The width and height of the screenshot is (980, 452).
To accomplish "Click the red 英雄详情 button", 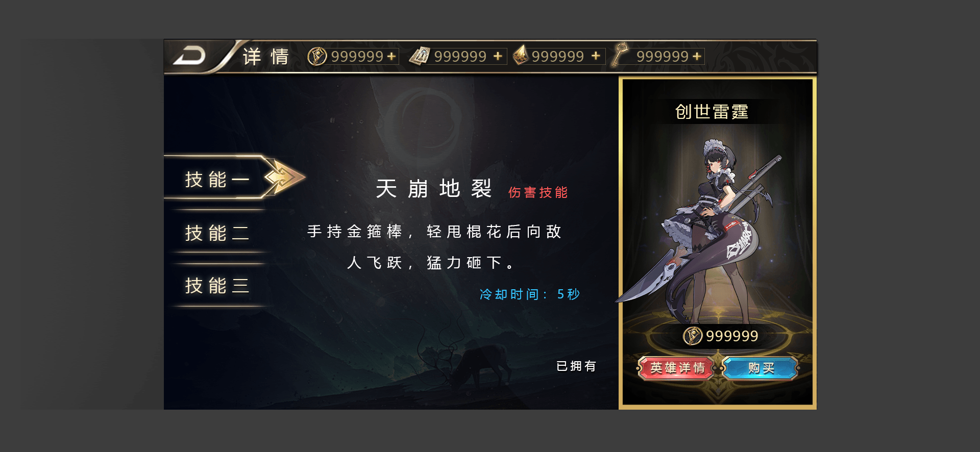I will point(677,368).
